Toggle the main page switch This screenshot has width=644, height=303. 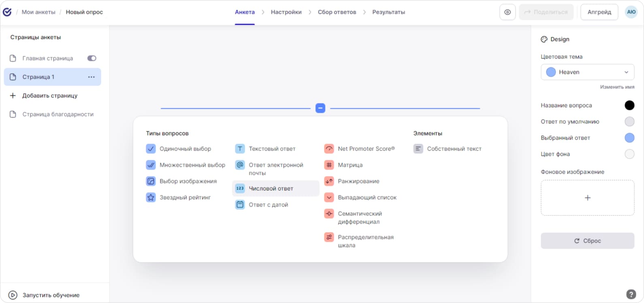click(x=92, y=58)
